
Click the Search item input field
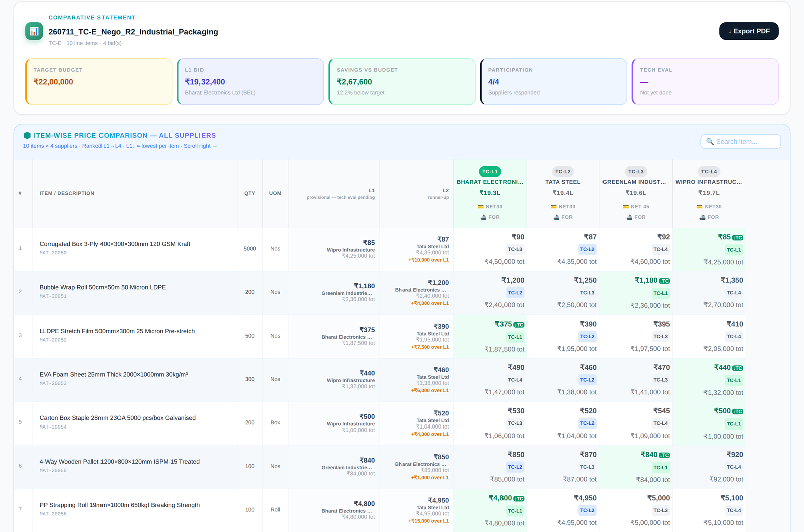coord(741,142)
